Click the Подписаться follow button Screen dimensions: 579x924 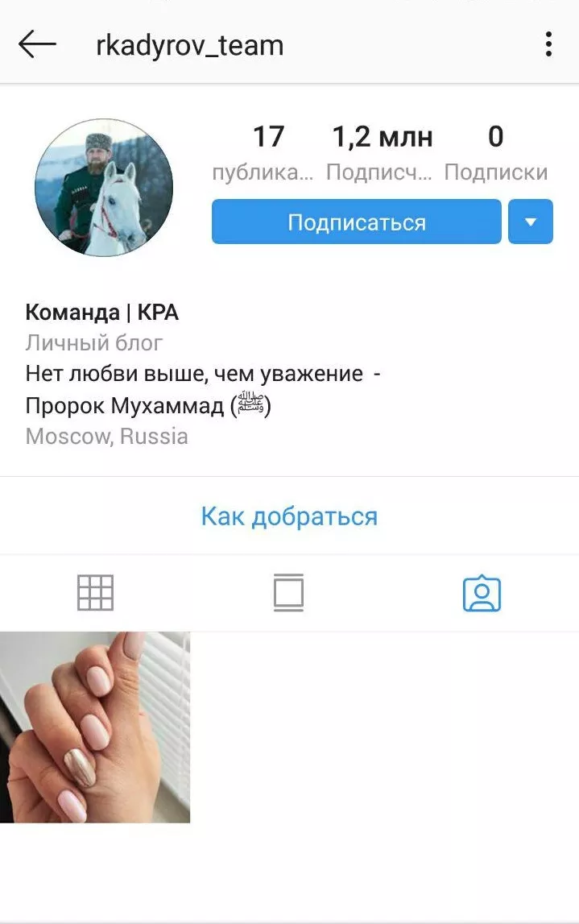[x=357, y=222]
